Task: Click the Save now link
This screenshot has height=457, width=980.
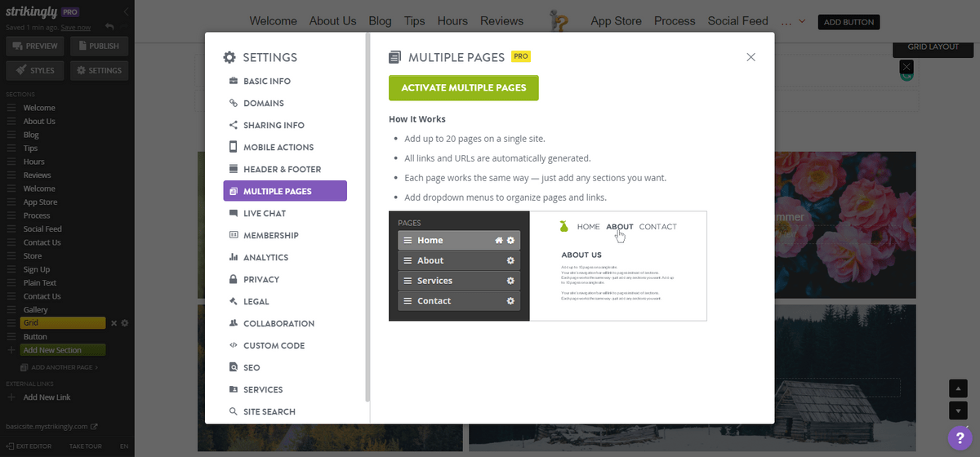Action: pos(75,28)
